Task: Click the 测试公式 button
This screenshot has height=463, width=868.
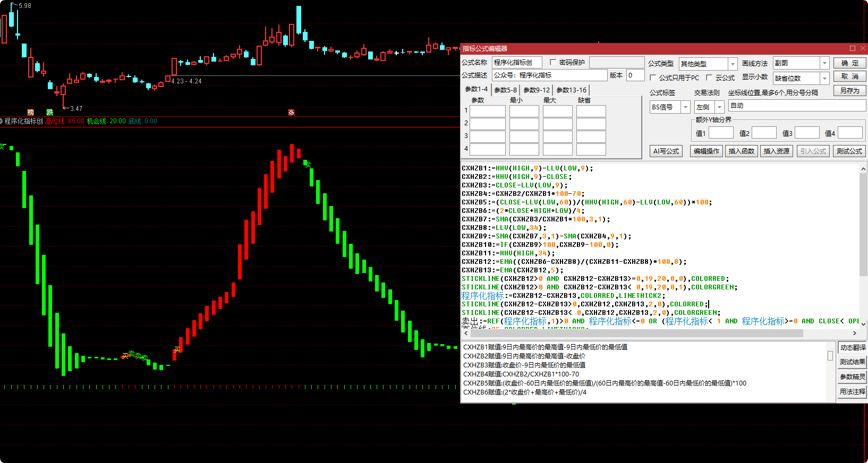Action: tap(849, 151)
